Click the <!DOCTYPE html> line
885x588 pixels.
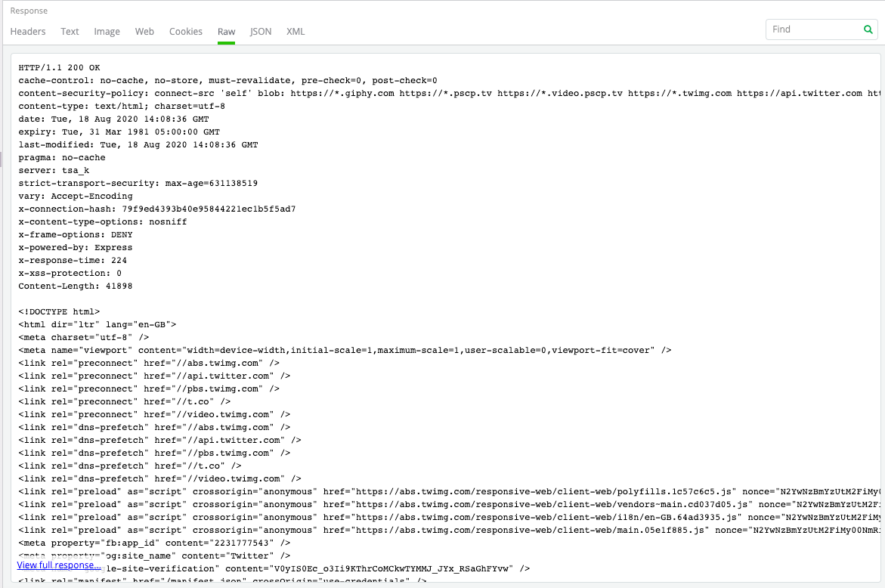point(59,311)
